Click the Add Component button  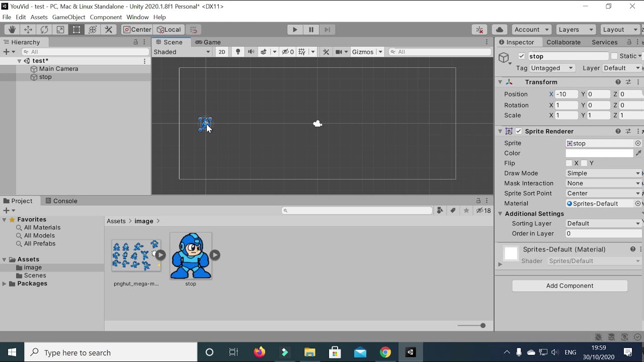(570, 286)
